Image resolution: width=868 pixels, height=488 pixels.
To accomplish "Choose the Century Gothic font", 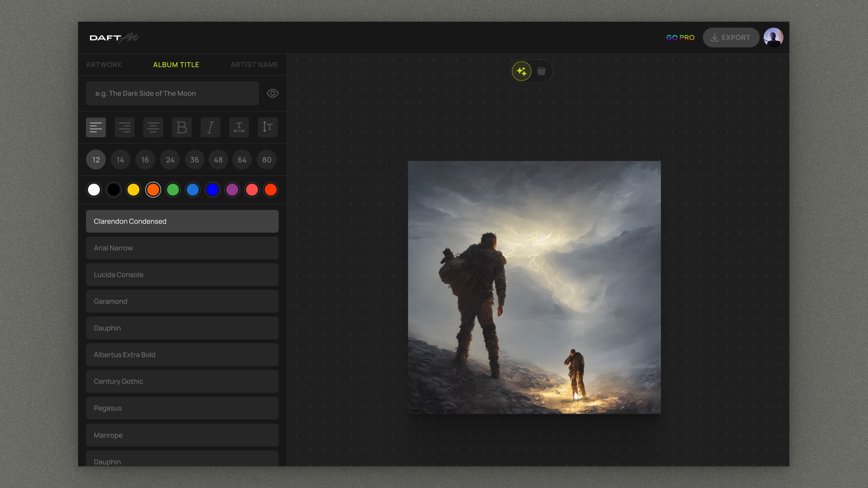I will [182, 381].
